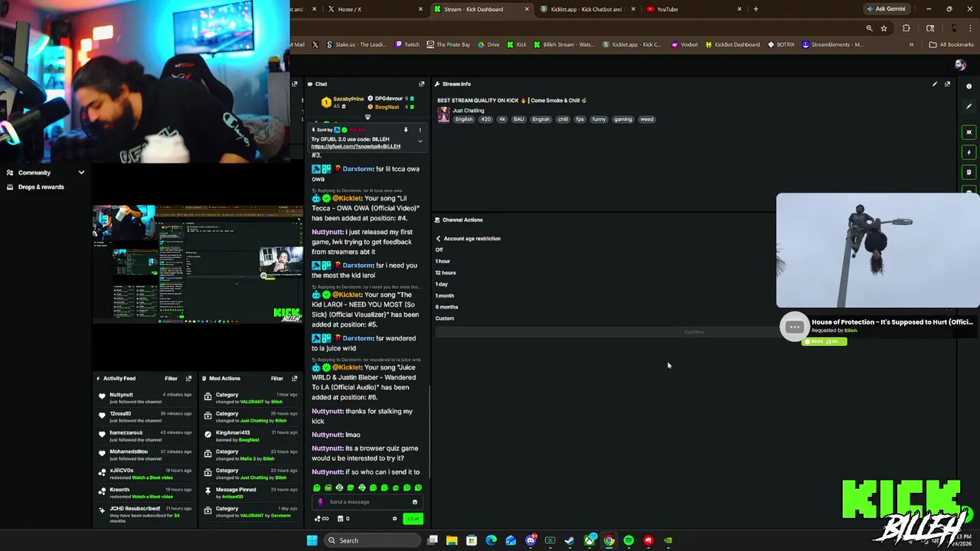Open Activity Feed Filter dropdown
Viewport: 980px width, 551px height.
click(171, 378)
